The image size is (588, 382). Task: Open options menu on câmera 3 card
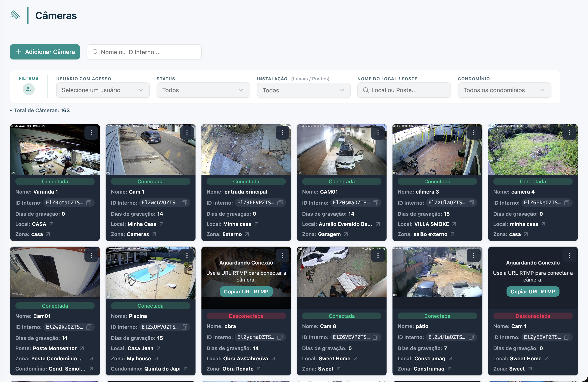(x=474, y=133)
